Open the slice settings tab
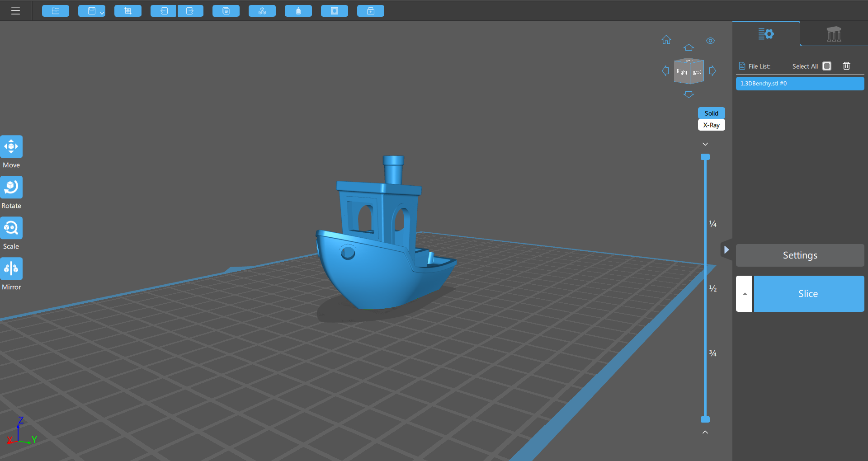Viewport: 868px width, 461px height. 766,34
